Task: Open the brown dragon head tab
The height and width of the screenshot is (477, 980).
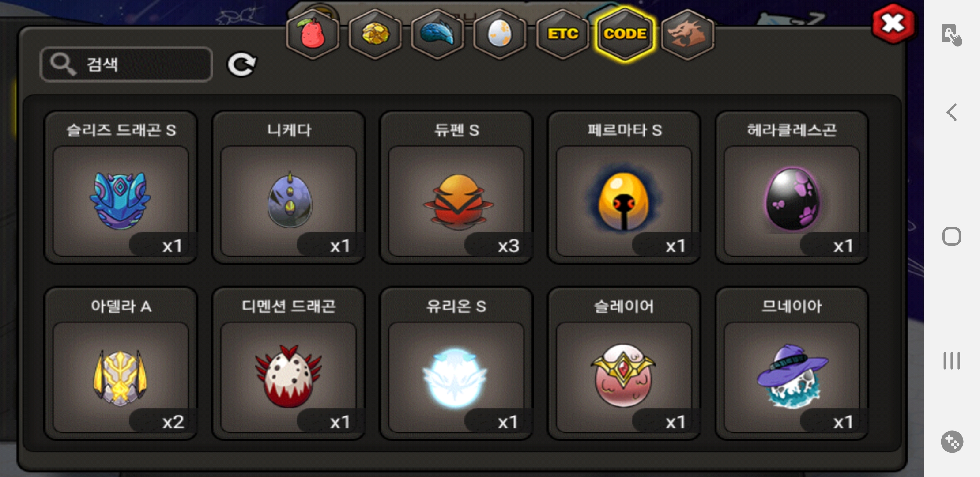Action: pyautogui.click(x=688, y=34)
